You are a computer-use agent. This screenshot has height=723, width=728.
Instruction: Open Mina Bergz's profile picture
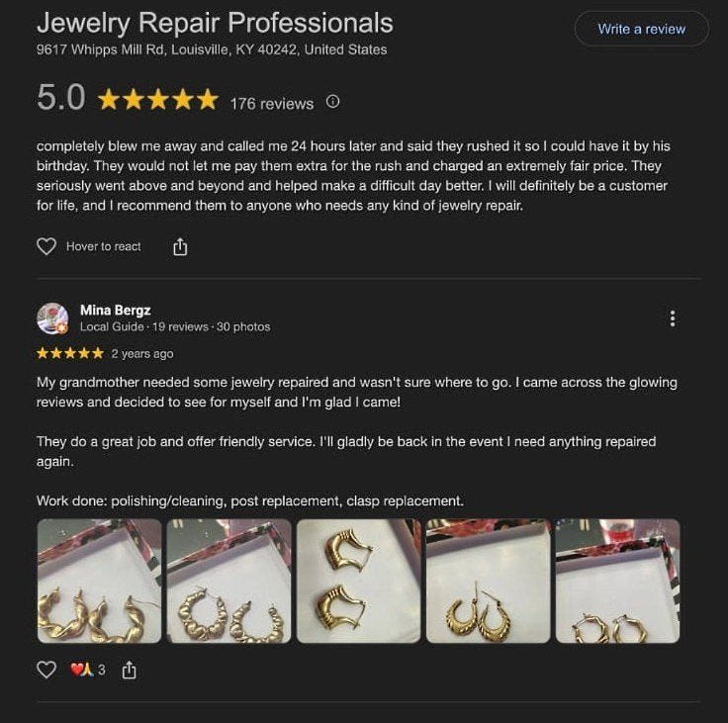(x=52, y=318)
